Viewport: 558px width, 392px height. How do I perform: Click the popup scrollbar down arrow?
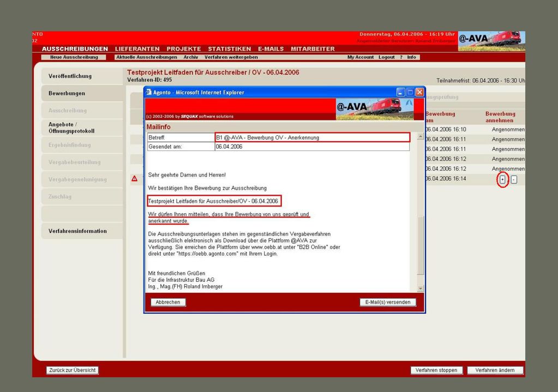[421, 288]
